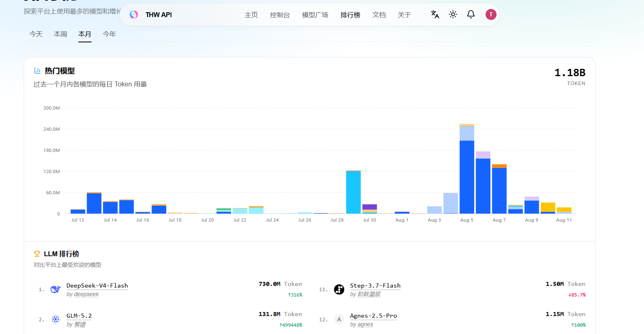Switch to the 本周 tab
Screen dimensions: 644x334
tap(60, 34)
